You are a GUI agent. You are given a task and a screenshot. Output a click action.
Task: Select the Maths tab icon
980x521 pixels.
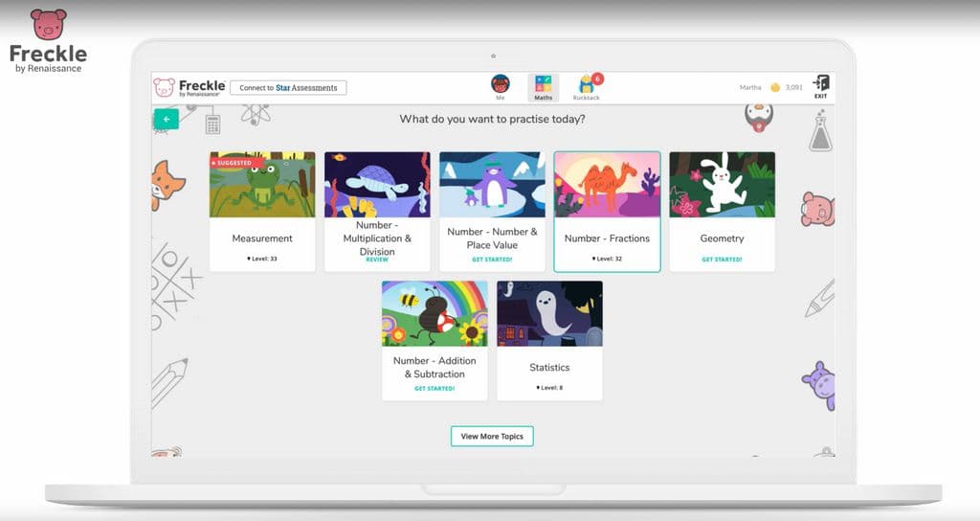click(544, 84)
